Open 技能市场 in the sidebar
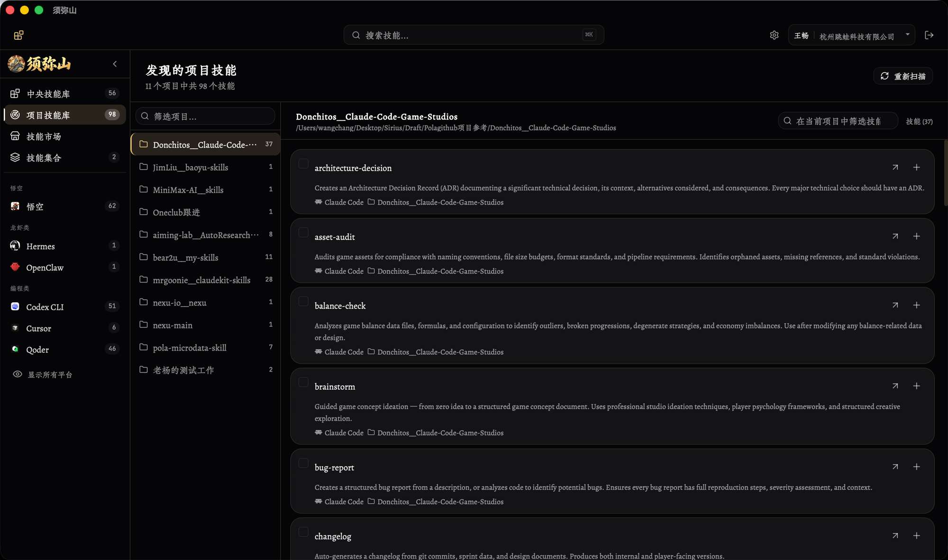 (x=65, y=136)
